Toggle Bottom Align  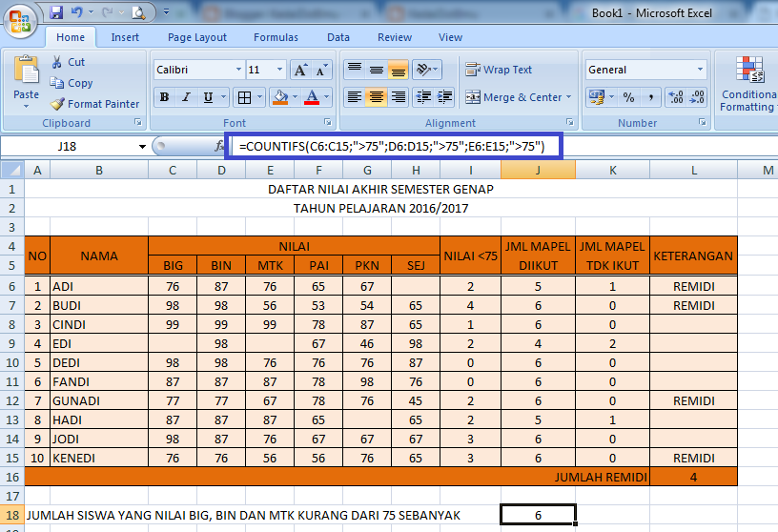coord(398,70)
